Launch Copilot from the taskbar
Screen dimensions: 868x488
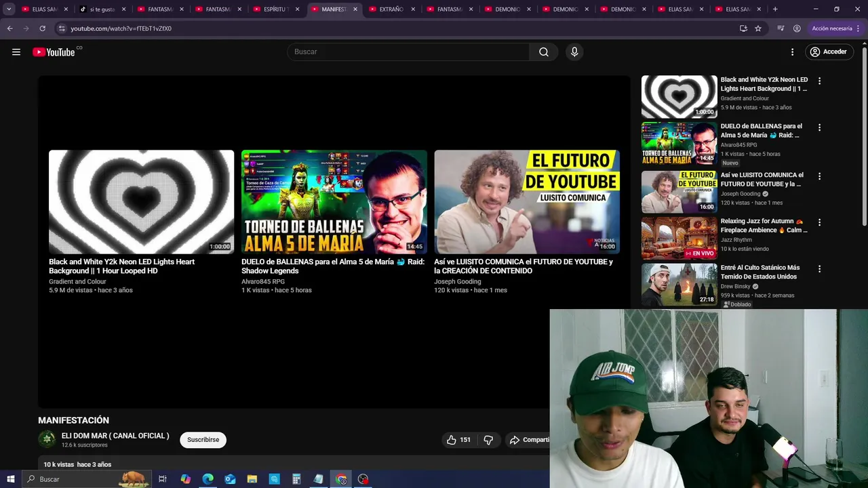tap(185, 479)
